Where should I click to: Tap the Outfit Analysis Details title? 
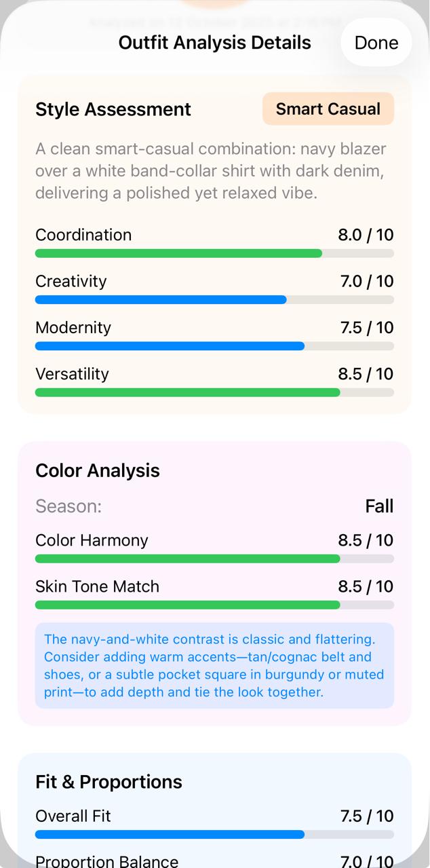point(214,42)
